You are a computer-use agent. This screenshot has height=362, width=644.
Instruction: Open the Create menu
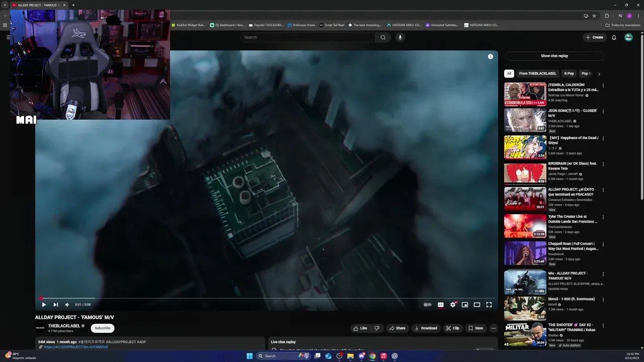pyautogui.click(x=594, y=37)
